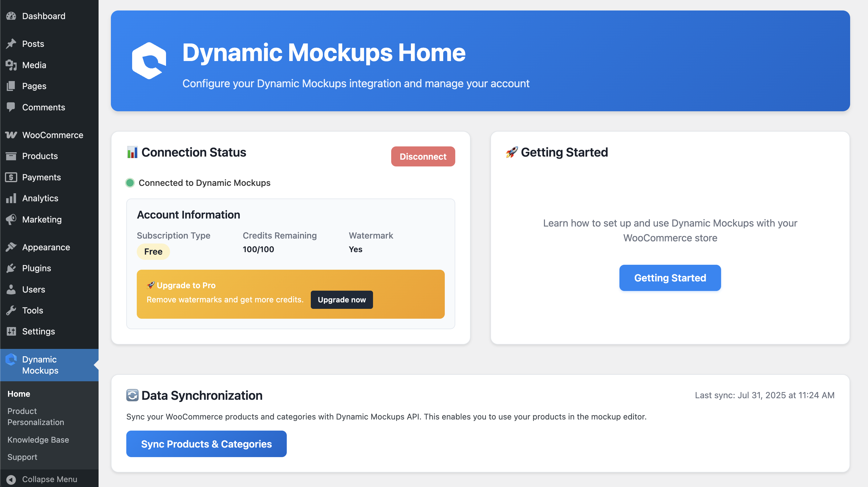Open the Users menu label
This screenshot has height=487, width=868.
pos(34,289)
